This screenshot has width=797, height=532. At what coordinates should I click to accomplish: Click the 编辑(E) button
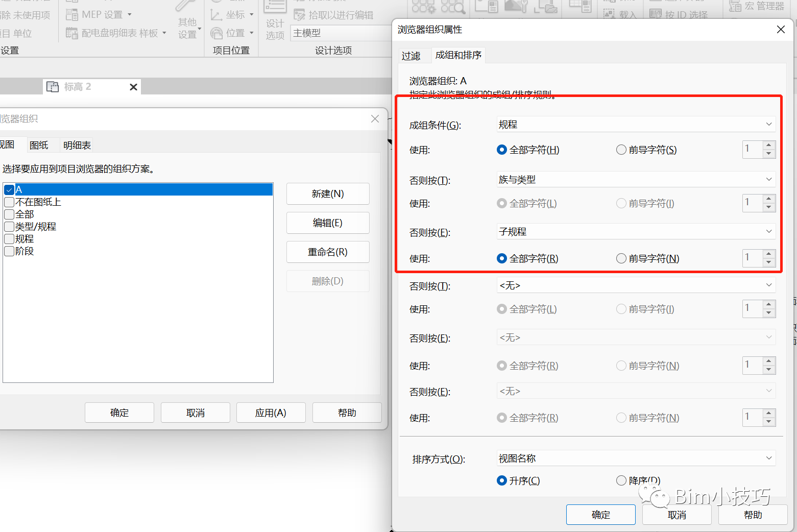click(328, 223)
